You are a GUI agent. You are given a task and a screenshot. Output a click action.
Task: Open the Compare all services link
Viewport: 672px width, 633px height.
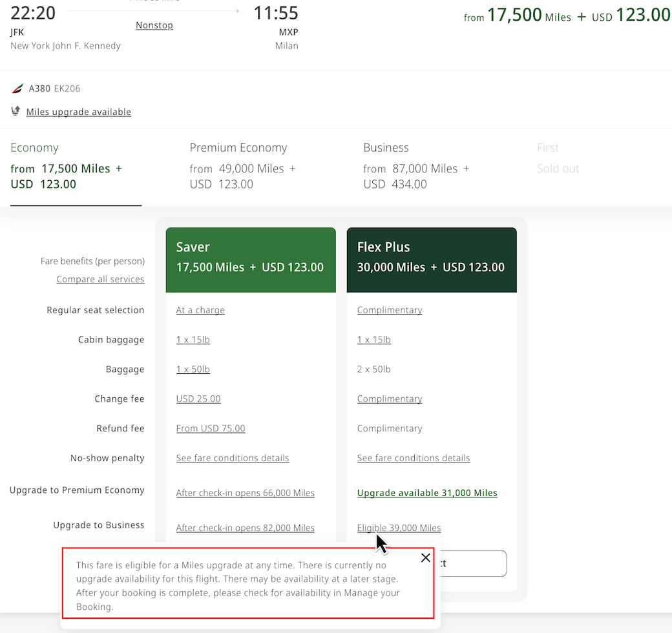(x=100, y=279)
